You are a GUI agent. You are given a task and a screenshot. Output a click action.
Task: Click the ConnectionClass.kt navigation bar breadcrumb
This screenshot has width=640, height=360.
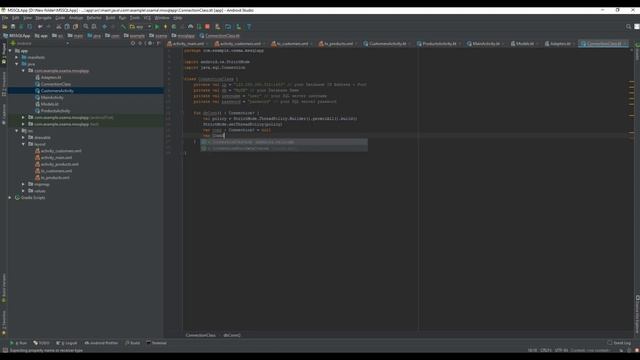click(x=220, y=36)
